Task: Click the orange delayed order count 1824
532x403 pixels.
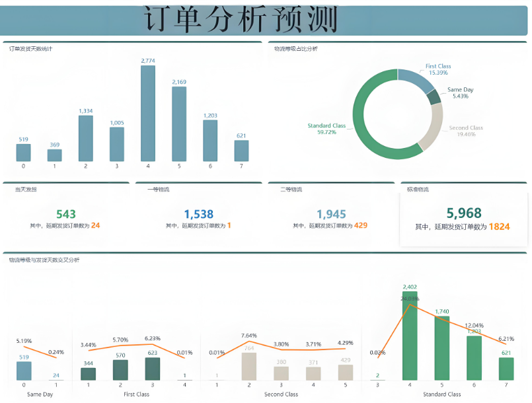Action: pos(501,227)
